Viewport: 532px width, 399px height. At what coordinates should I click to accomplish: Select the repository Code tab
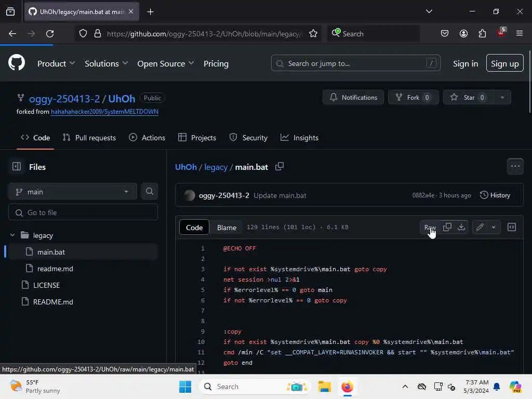click(x=35, y=137)
